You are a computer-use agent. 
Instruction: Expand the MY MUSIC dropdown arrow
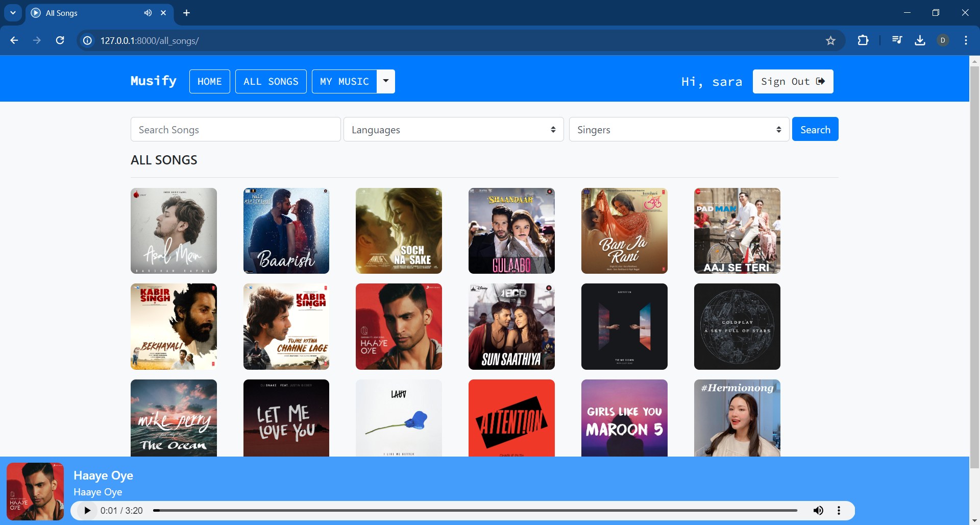(x=386, y=81)
